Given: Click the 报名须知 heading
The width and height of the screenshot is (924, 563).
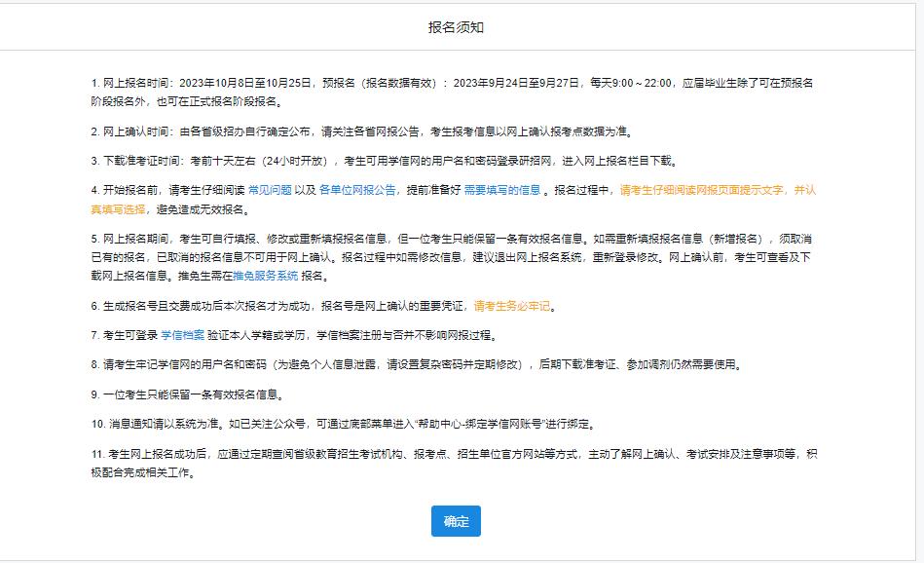Looking at the screenshot, I should point(456,27).
